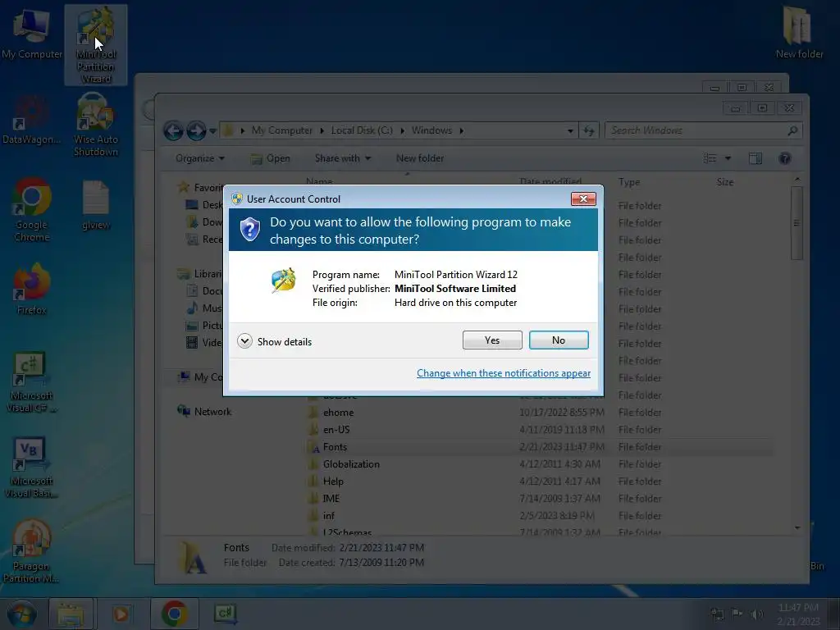Click Local Disk (C:) in address bar

pyautogui.click(x=362, y=130)
